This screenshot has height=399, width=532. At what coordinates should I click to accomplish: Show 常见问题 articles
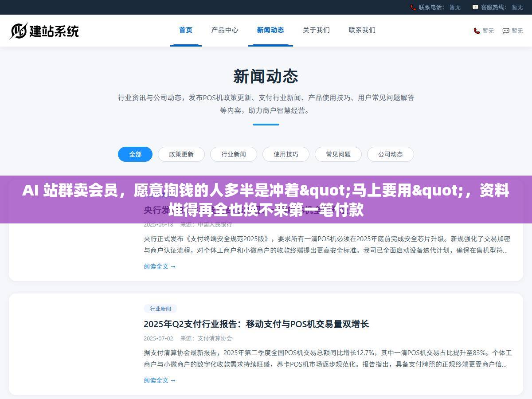click(x=338, y=154)
